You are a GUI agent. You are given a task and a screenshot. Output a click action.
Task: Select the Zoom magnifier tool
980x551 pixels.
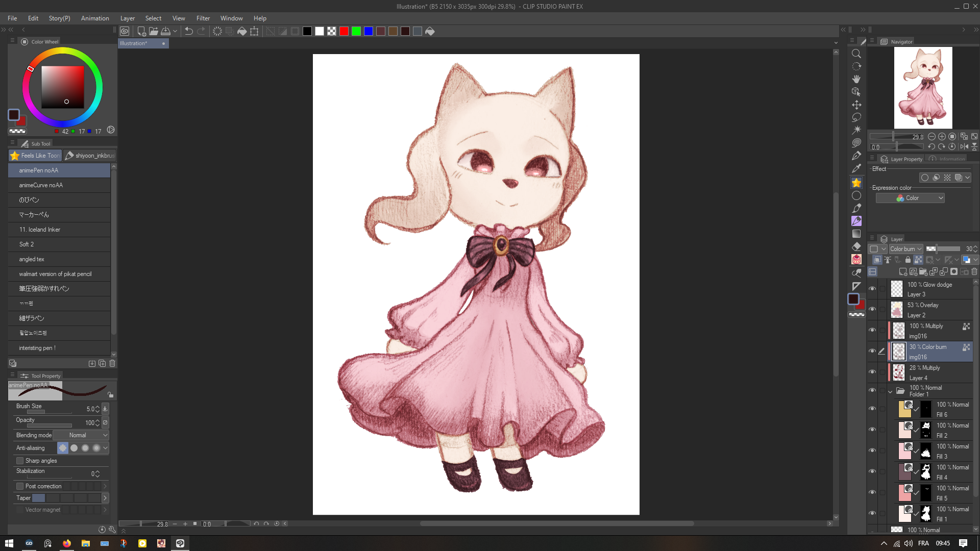click(x=856, y=54)
